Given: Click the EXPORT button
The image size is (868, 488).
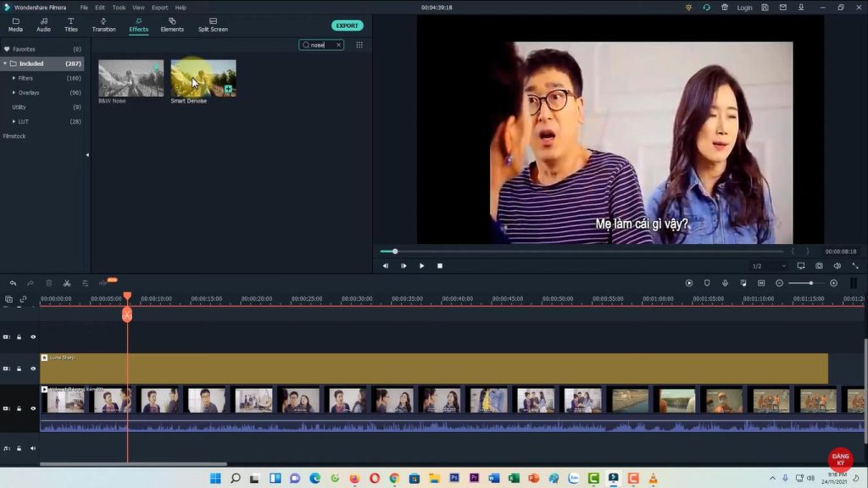Looking at the screenshot, I should tap(347, 25).
